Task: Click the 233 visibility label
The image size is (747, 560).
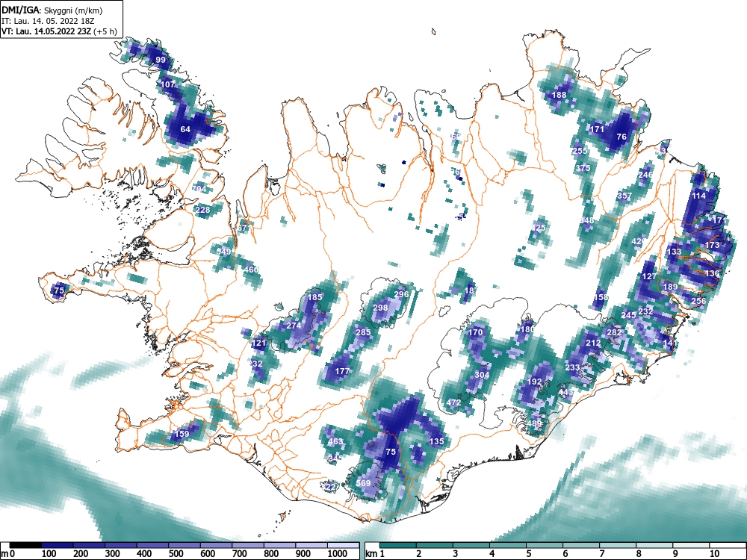Action: click(x=573, y=367)
